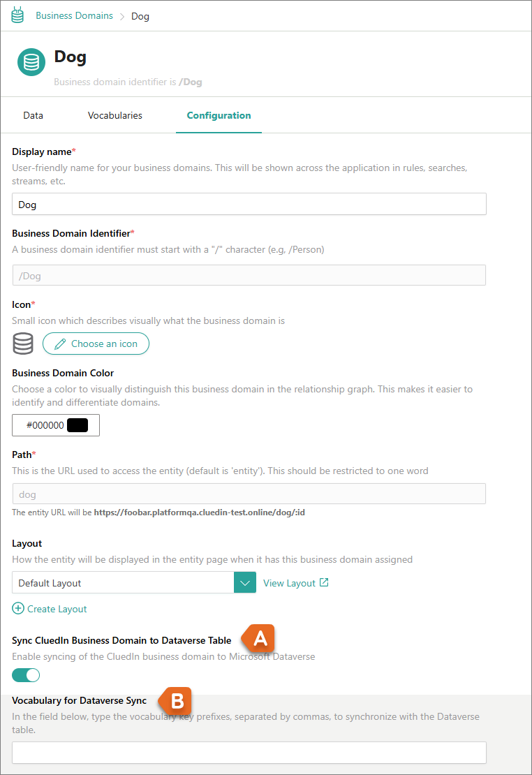Click the CluedIn logo icon in breadcrumb
The width and height of the screenshot is (532, 775).
17,15
